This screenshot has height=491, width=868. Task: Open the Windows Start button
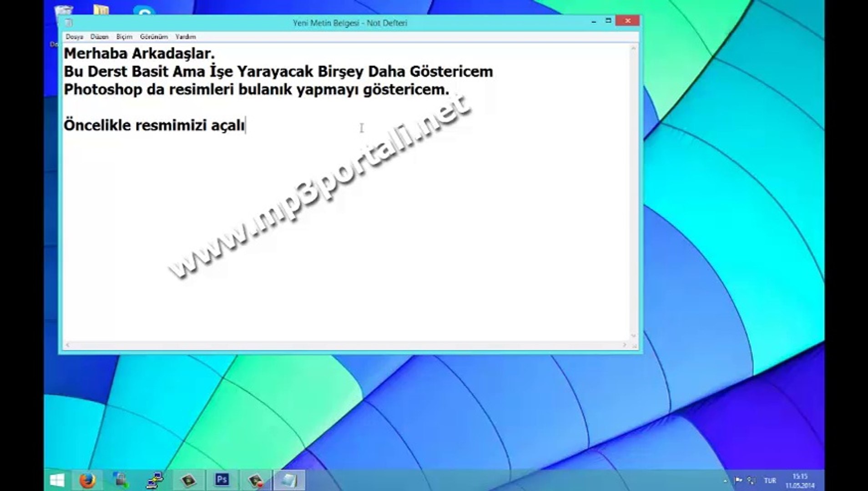[x=57, y=480]
